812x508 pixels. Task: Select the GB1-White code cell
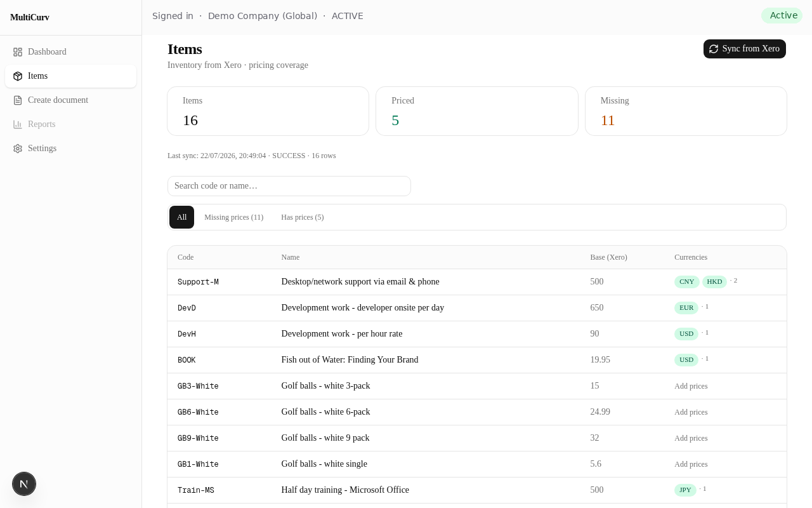pyautogui.click(x=198, y=464)
